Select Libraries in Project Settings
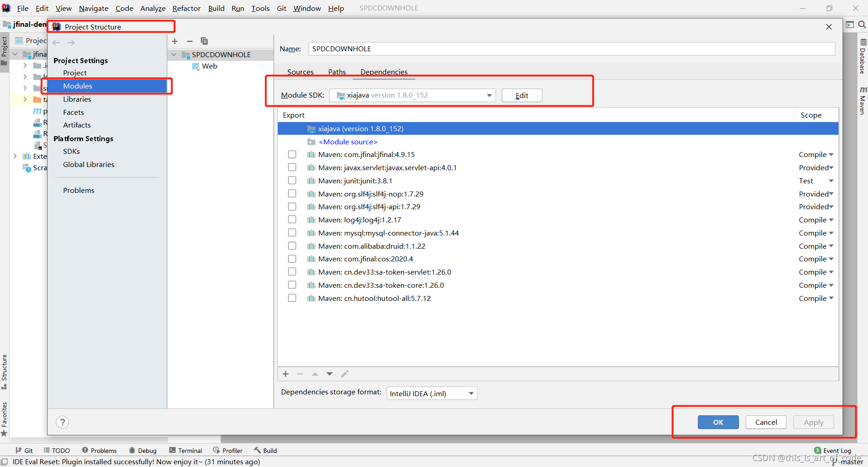Screen dimensions: 868x467 (x=77, y=99)
